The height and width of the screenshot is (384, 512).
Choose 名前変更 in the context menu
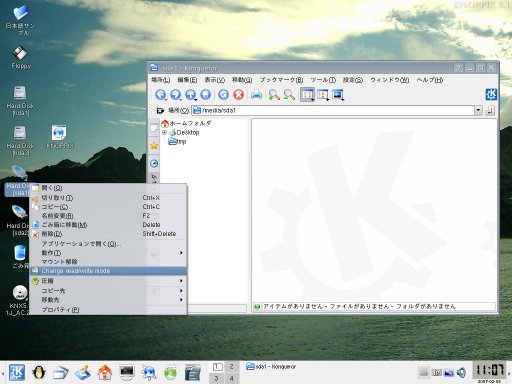(109, 216)
